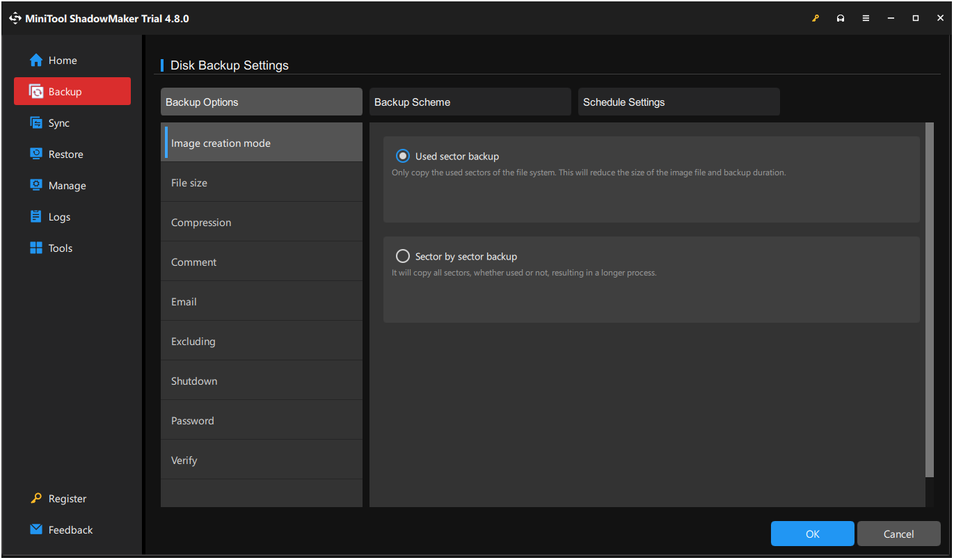Select the Sector by sector backup option
This screenshot has height=560, width=954.
pos(402,255)
